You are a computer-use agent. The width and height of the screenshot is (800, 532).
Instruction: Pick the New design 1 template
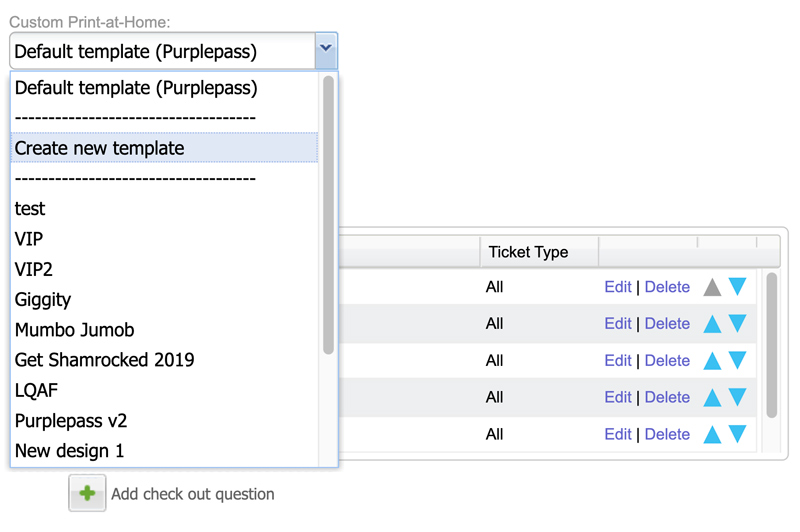(x=165, y=451)
